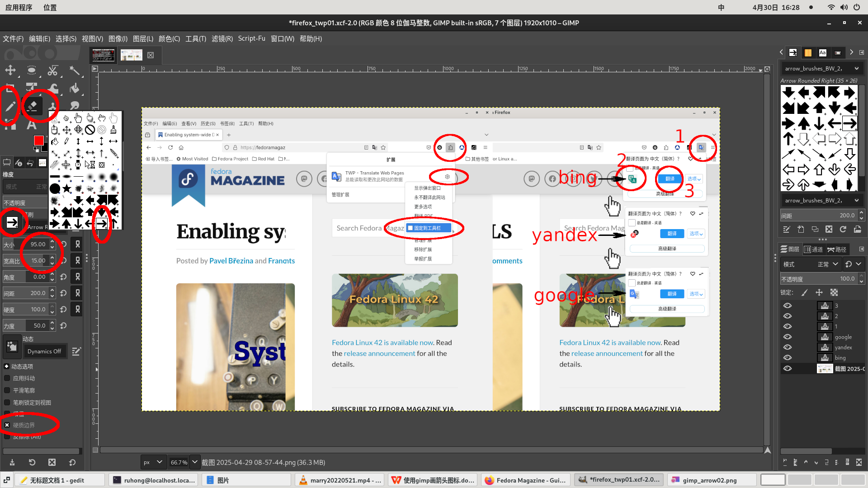
Task: Open Fedora Magazine Firefox taskbar item
Action: [525, 480]
